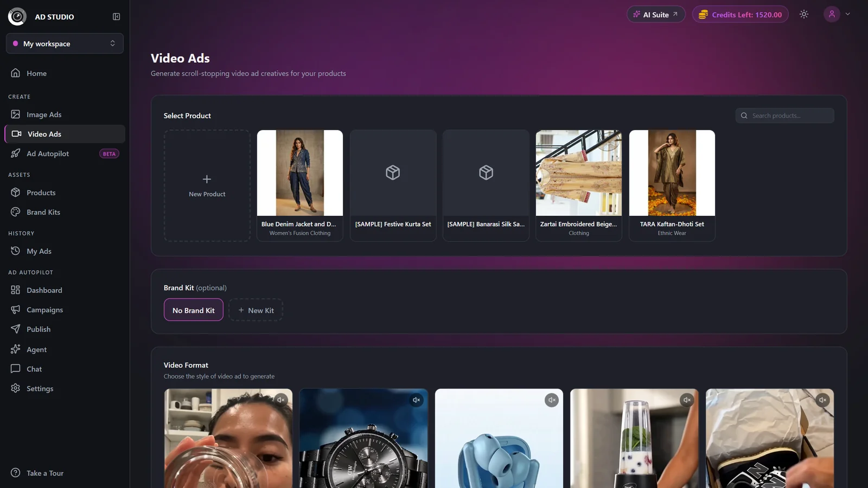This screenshot has width=868, height=488.
Task: Select TARA Kaftan-Dhoti Set product
Action: tap(672, 185)
